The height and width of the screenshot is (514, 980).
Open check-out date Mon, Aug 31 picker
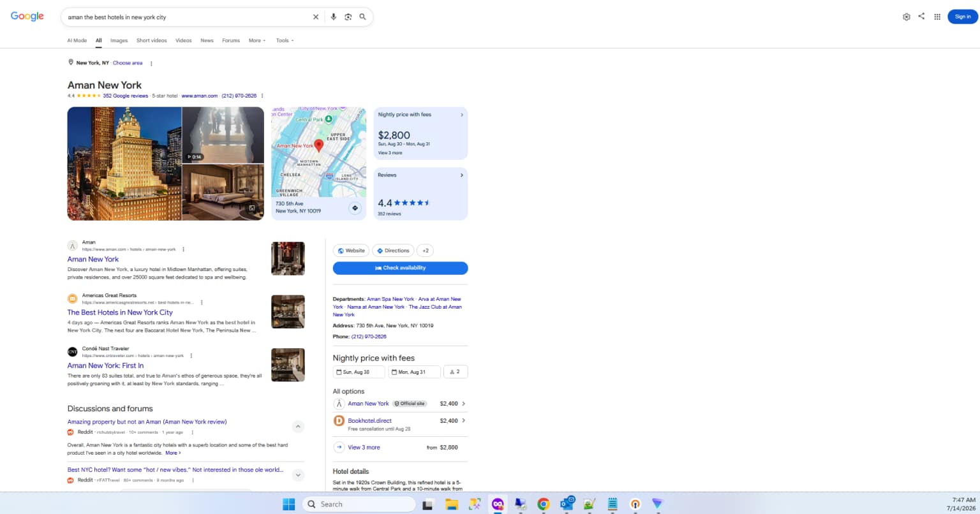[414, 372]
